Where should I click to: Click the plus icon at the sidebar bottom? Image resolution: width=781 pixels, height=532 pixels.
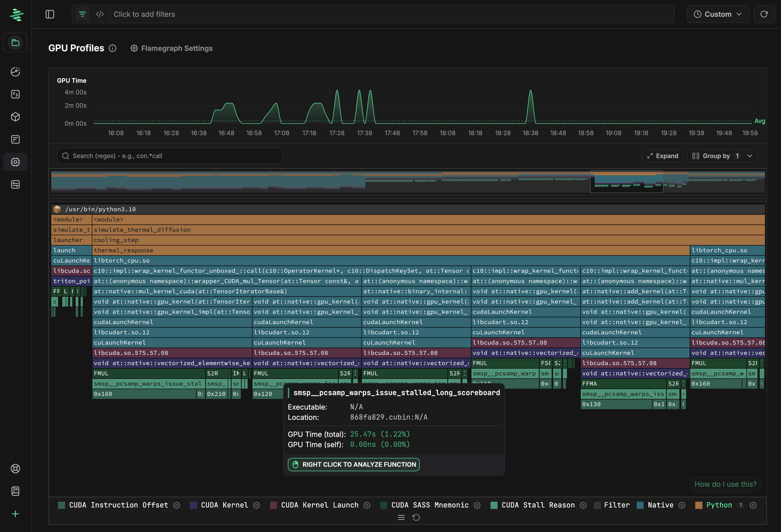coord(15,514)
